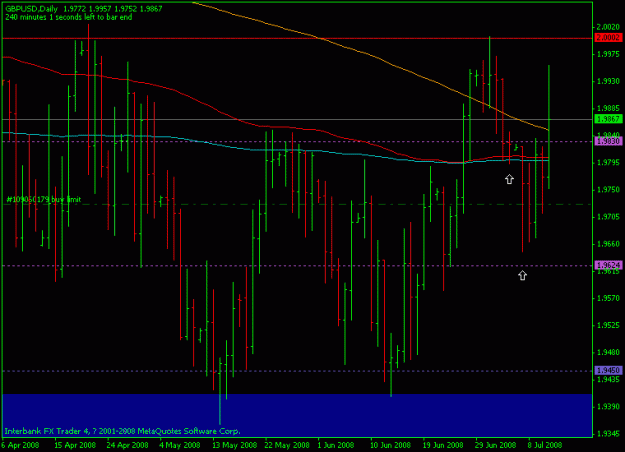Click the 1.9480 price scale value
The width and height of the screenshot is (625, 452).
pos(608,352)
